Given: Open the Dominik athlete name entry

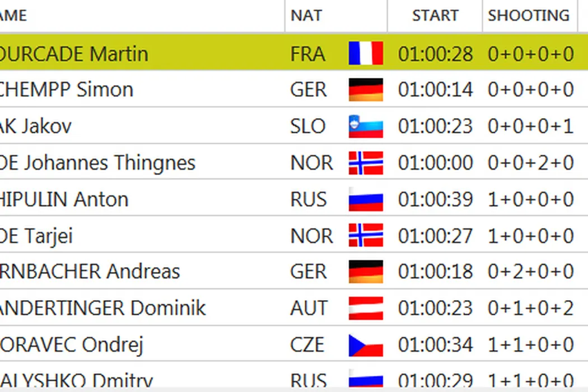Looking at the screenshot, I should click(x=103, y=309).
